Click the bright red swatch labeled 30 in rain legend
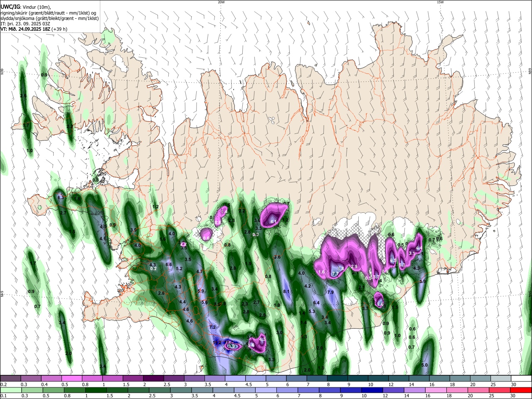This screenshot has width=532, height=399. point(521,390)
